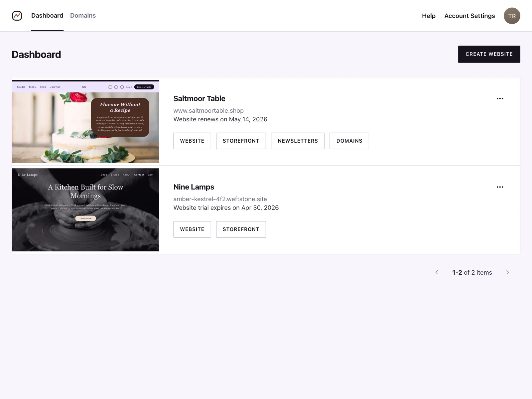Open more options for Saltmoor Table
The image size is (532, 399).
click(x=500, y=98)
